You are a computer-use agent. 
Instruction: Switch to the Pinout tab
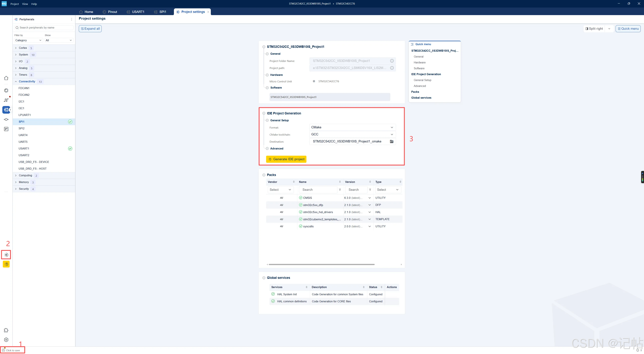click(110, 12)
